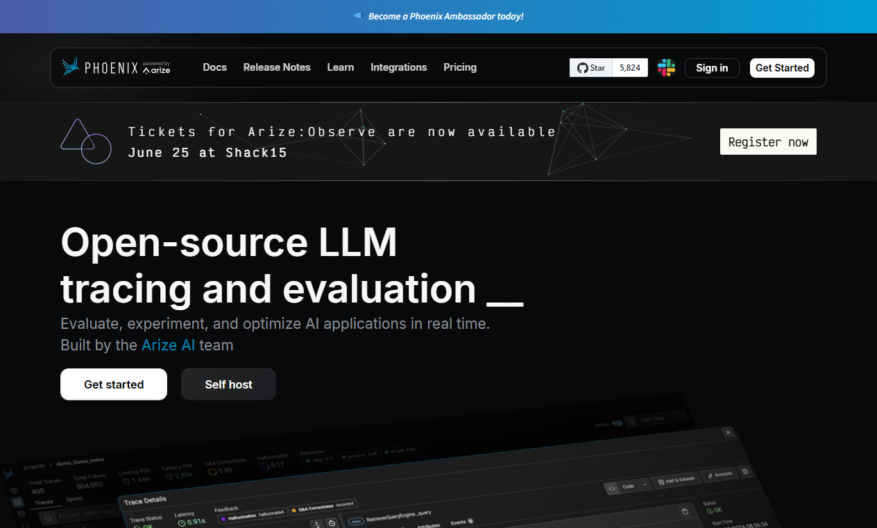Follow the Arize AI team link
The width and height of the screenshot is (877, 528).
(x=168, y=345)
